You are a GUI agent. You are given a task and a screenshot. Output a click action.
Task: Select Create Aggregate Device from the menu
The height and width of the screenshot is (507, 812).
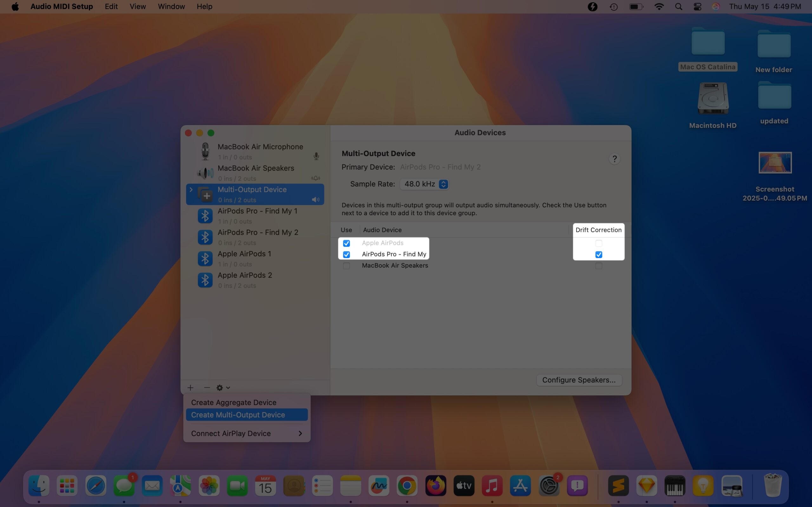click(233, 402)
